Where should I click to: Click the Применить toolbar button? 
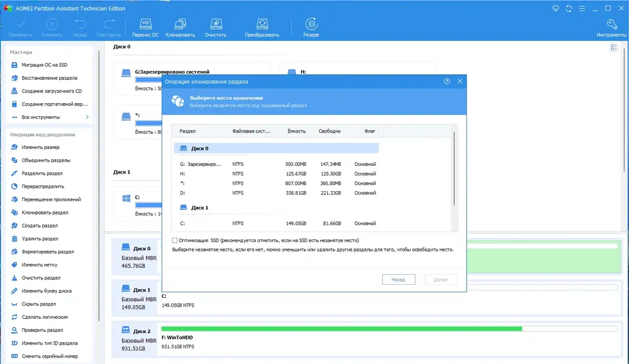pos(21,28)
